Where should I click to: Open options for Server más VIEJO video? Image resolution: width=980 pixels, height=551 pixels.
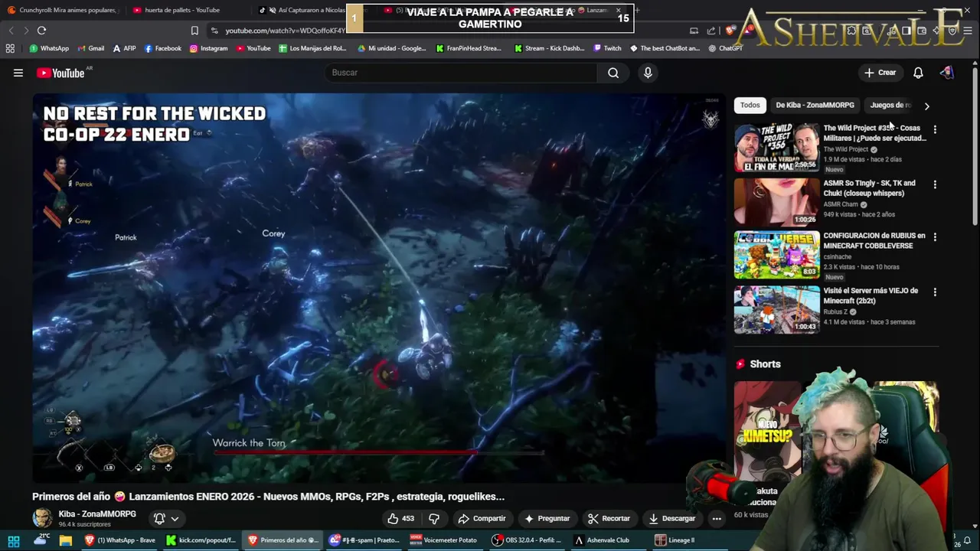935,292
